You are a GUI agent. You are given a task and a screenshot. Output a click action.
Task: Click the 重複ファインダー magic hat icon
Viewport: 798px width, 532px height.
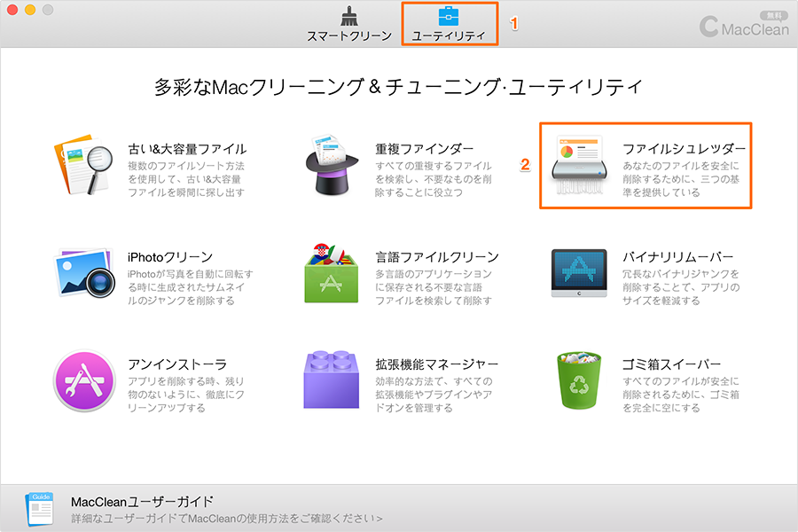(x=331, y=165)
